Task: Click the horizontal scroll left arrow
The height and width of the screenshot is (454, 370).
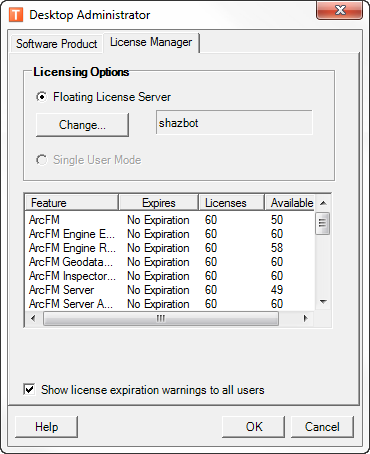Action: pos(33,318)
